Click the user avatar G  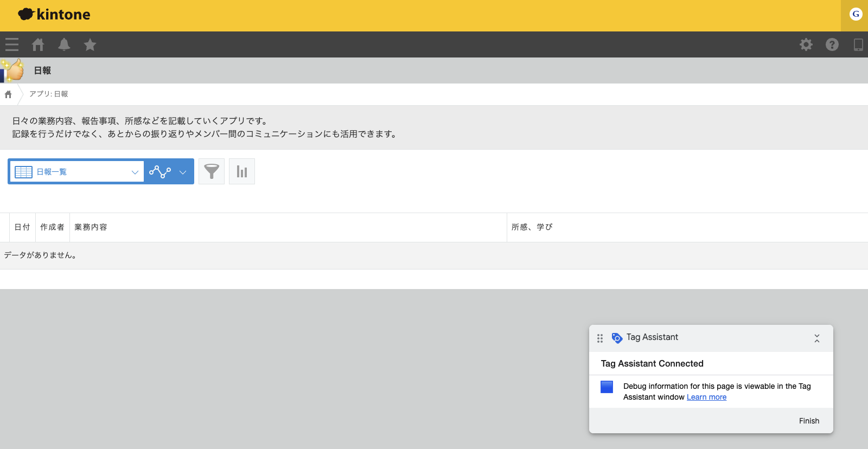[856, 14]
